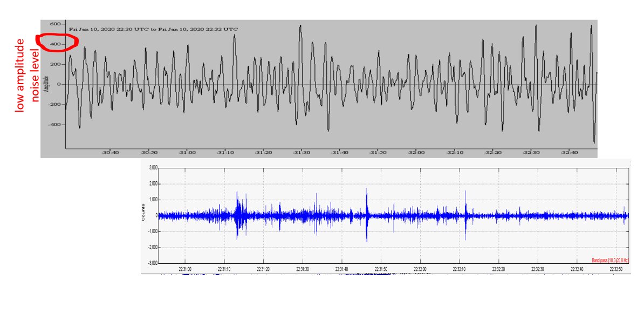Click the '1,000' counts tick label

(x=153, y=200)
